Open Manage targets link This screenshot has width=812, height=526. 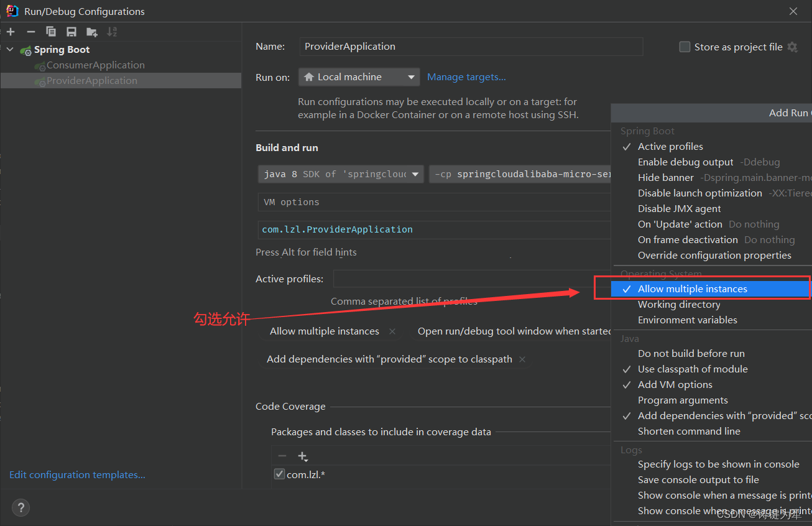466,77
